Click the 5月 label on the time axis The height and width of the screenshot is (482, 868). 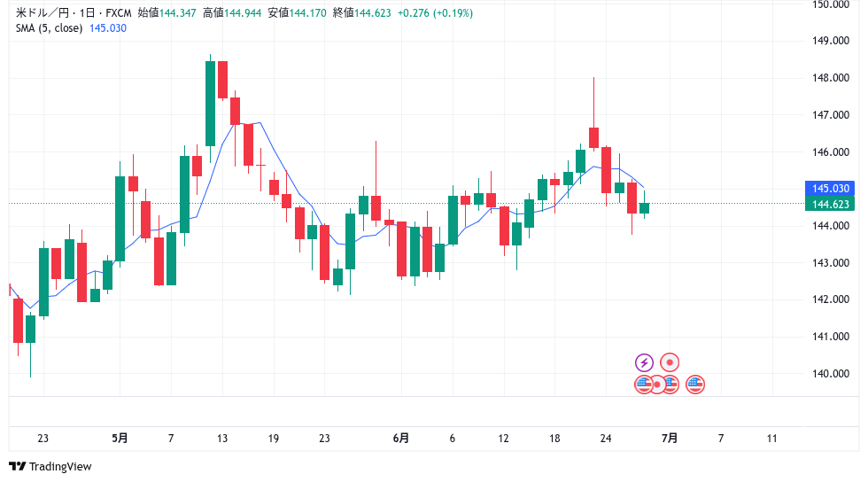coord(120,439)
